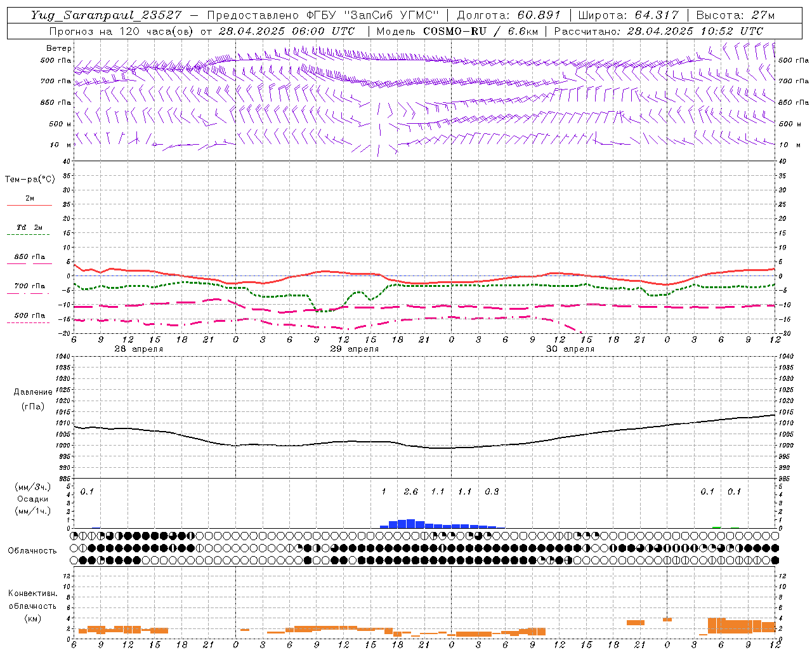Image resolution: width=812 pixels, height=650 pixels.
Task: Click the Тем-ра(°C) axis title
Action: (30, 180)
